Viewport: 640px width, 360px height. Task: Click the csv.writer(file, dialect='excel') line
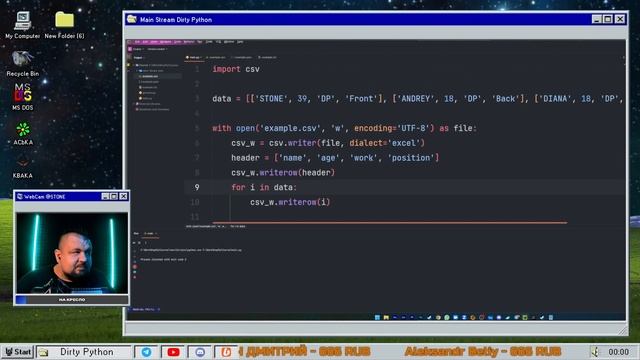point(328,143)
